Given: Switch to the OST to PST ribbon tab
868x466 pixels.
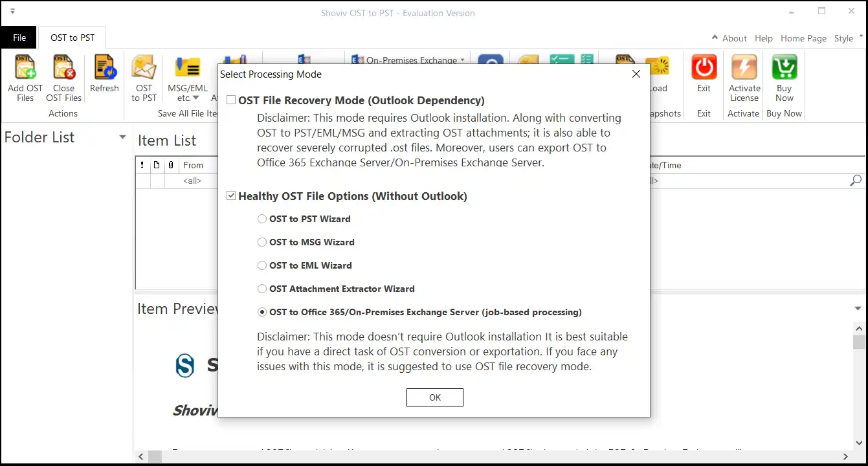Looking at the screenshot, I should (72, 38).
